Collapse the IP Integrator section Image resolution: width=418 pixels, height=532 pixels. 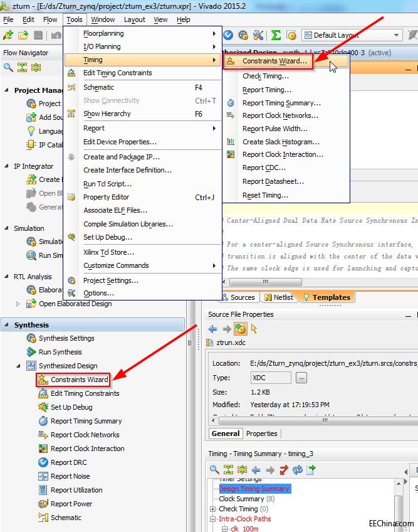(6, 166)
